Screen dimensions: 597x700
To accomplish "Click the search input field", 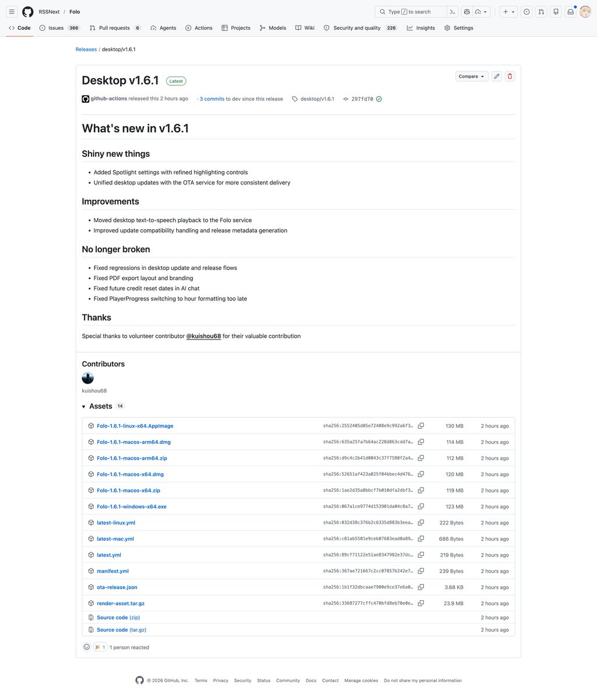I will 410,12.
